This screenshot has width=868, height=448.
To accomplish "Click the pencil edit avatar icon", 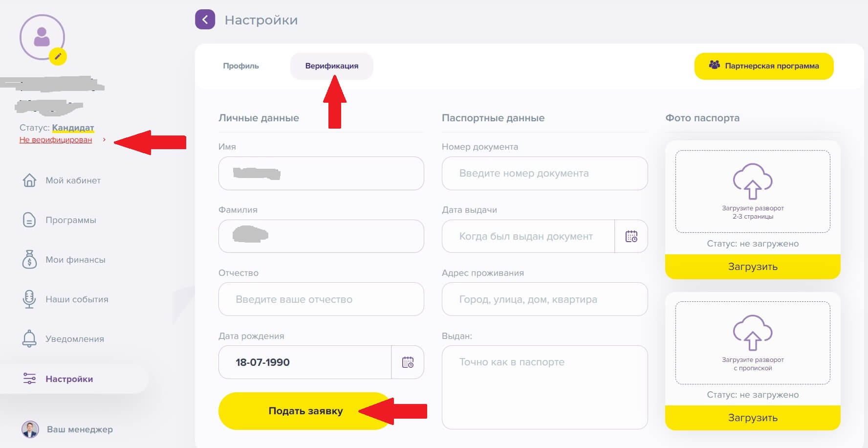I will click(58, 56).
